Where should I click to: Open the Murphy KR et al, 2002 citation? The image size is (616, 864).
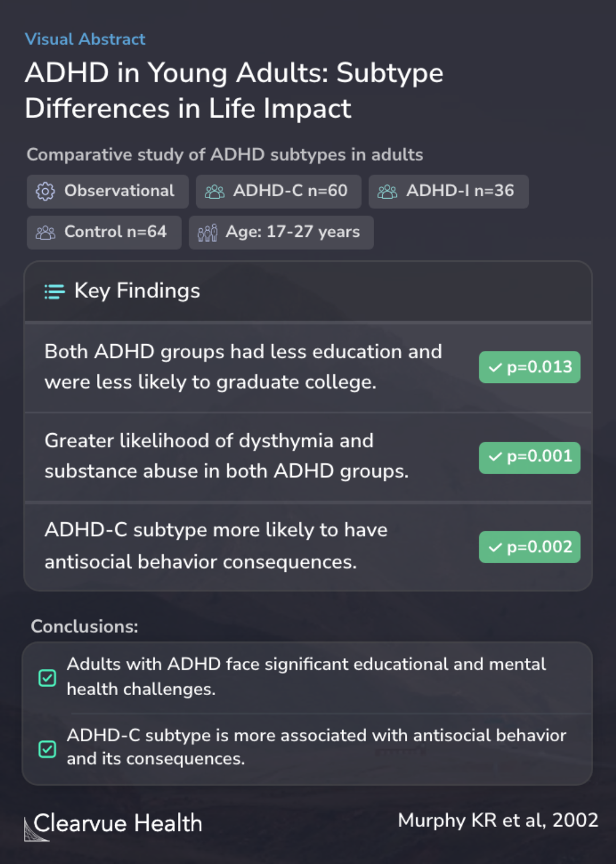pyautogui.click(x=498, y=820)
